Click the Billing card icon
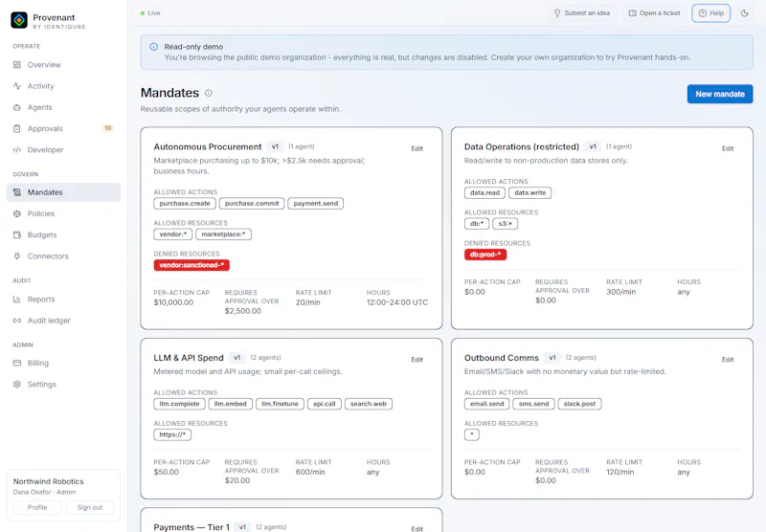This screenshot has height=532, width=766. [17, 364]
